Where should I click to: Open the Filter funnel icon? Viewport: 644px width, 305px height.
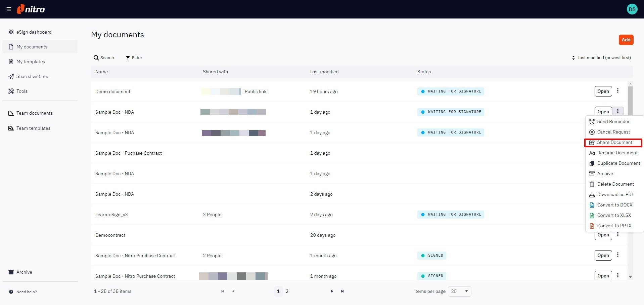[x=128, y=58]
